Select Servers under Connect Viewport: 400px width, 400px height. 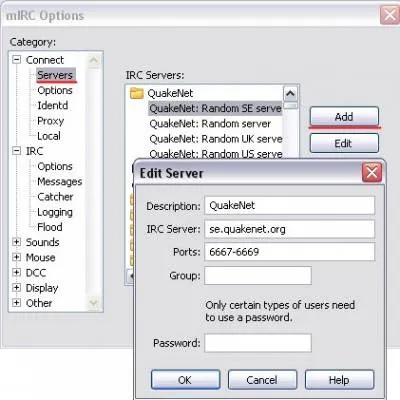pyautogui.click(x=55, y=75)
